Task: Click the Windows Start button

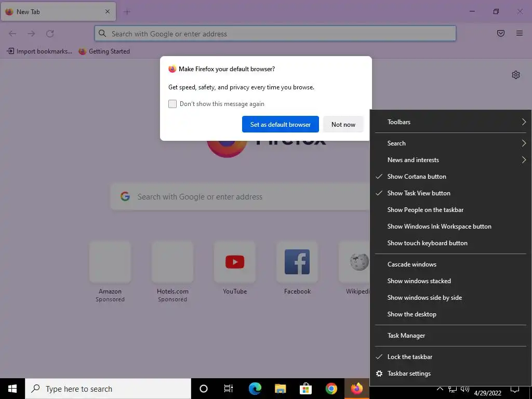Action: (x=12, y=389)
